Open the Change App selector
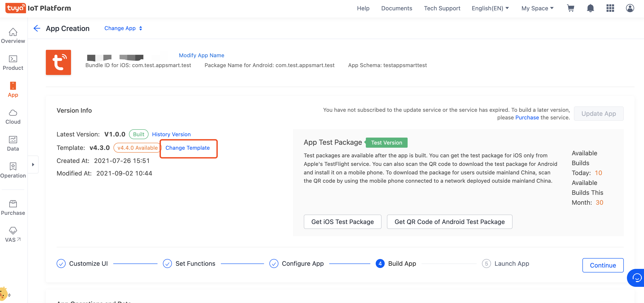The width and height of the screenshot is (644, 303). [123, 28]
